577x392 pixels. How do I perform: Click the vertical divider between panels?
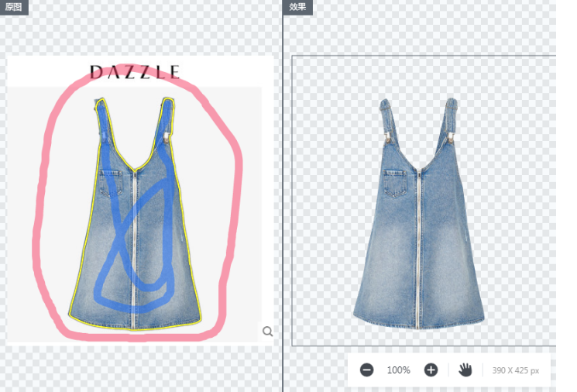tap(283, 194)
